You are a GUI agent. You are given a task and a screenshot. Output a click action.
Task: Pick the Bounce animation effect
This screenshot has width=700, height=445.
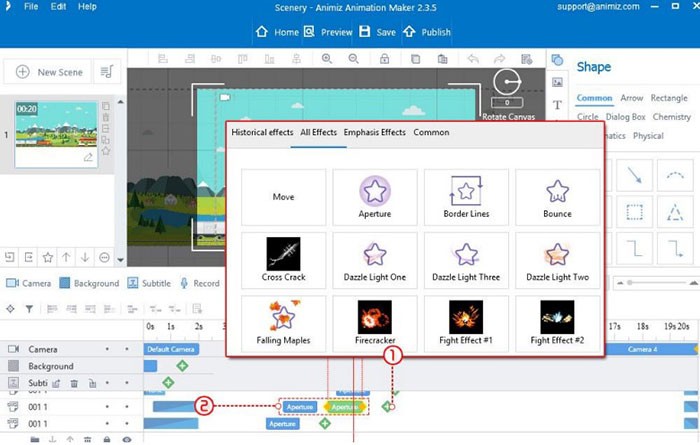pos(557,196)
